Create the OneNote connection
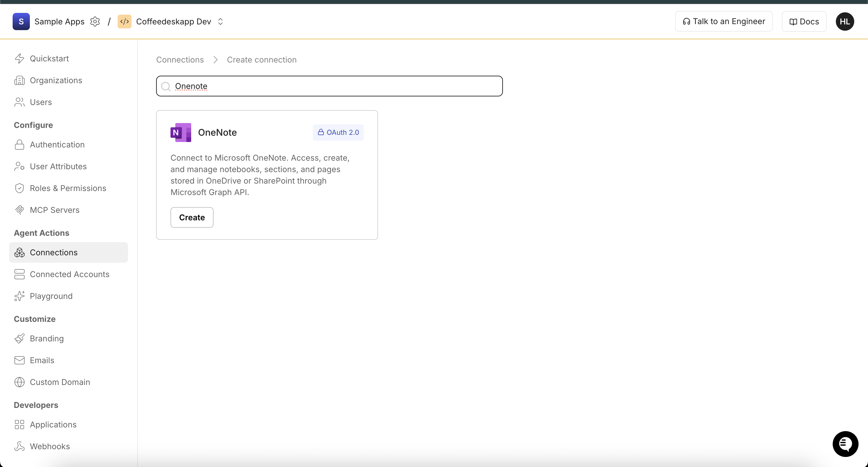 (x=192, y=217)
